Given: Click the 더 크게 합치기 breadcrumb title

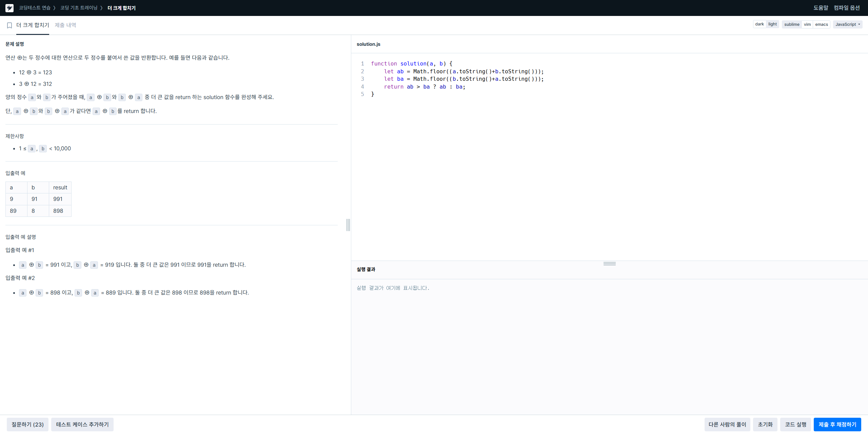Looking at the screenshot, I should (x=121, y=8).
